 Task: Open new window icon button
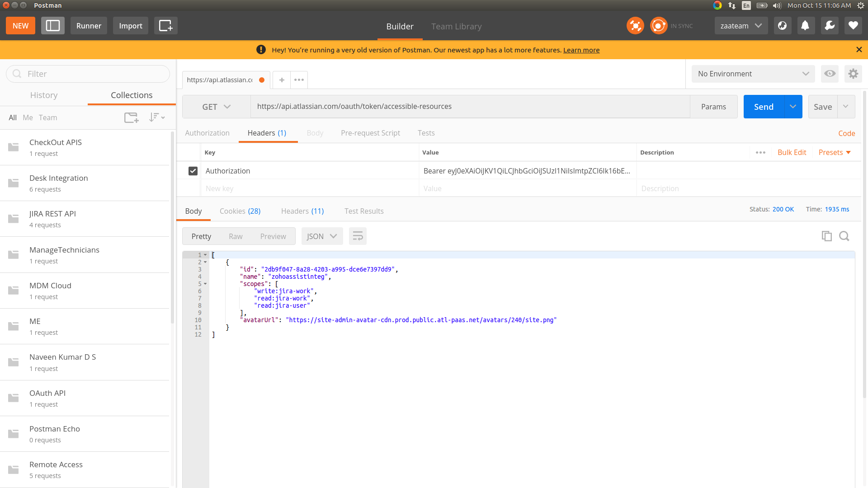[165, 26]
